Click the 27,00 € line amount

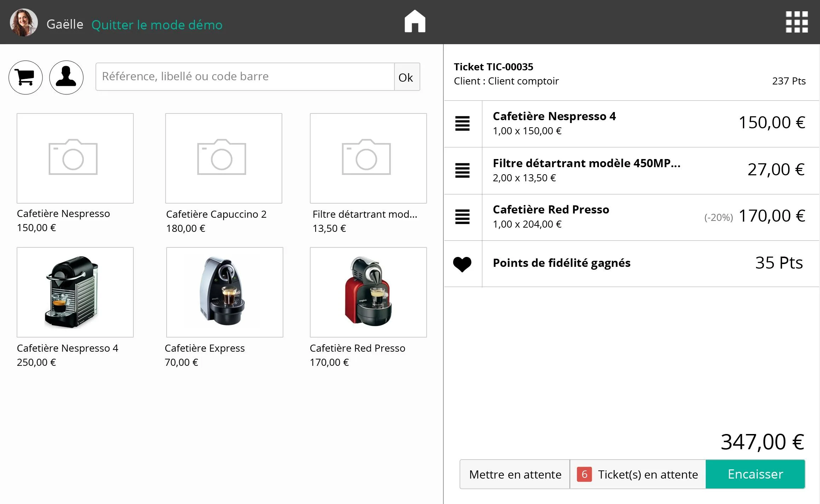tap(776, 170)
